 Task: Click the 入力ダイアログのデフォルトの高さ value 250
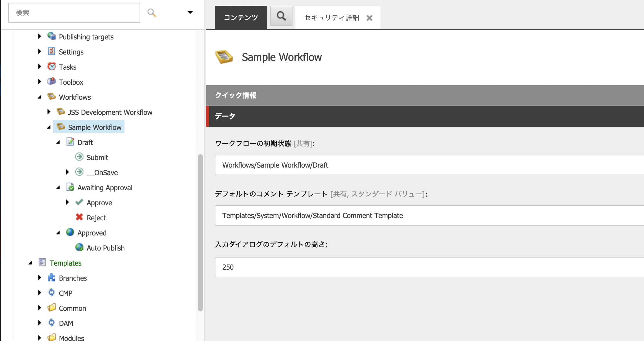click(228, 267)
